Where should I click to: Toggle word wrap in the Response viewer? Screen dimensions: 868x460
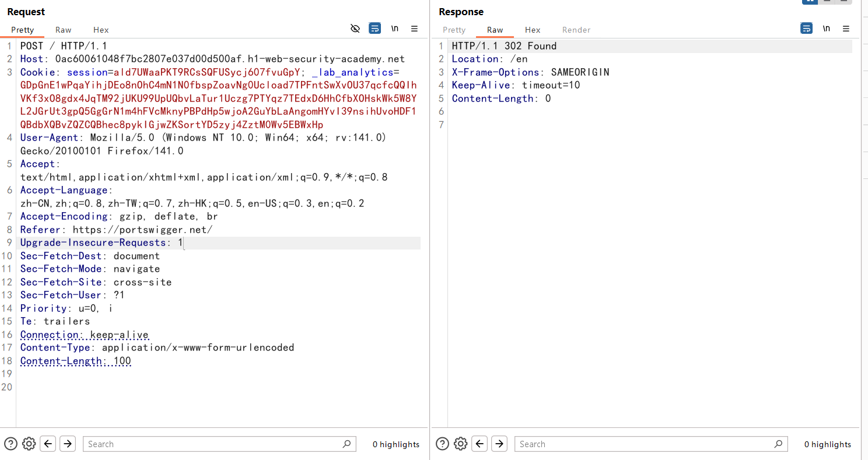click(x=806, y=29)
